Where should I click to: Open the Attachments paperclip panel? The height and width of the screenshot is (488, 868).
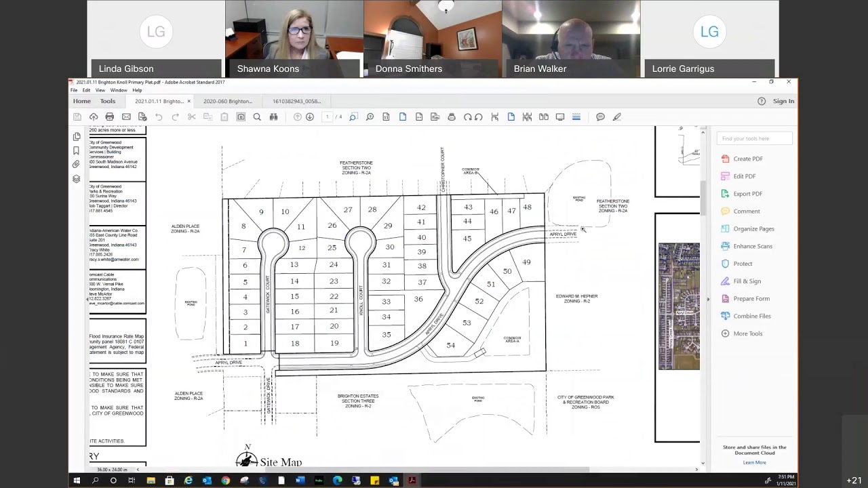coord(77,165)
